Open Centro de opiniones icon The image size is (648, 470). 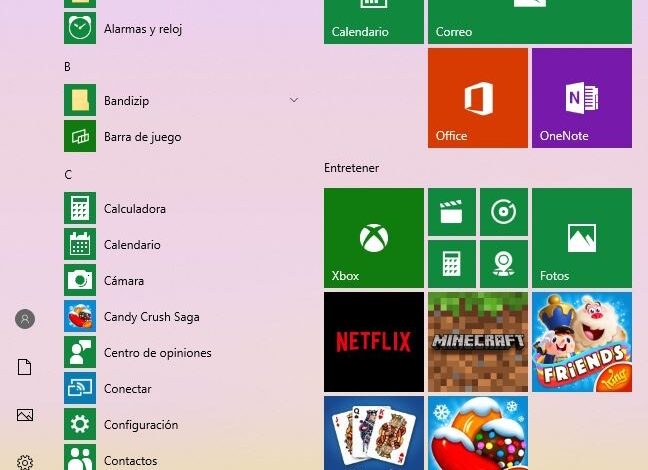pos(80,352)
